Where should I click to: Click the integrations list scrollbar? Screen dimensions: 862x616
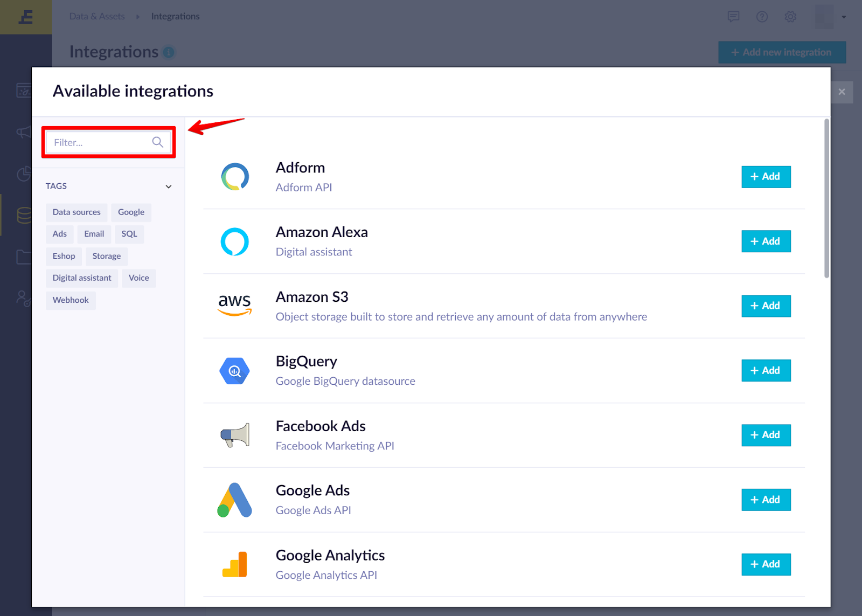(826, 199)
